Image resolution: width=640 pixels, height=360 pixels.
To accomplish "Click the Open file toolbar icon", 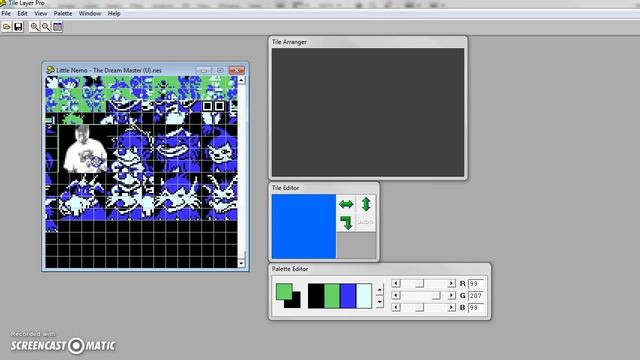I will coord(7,27).
